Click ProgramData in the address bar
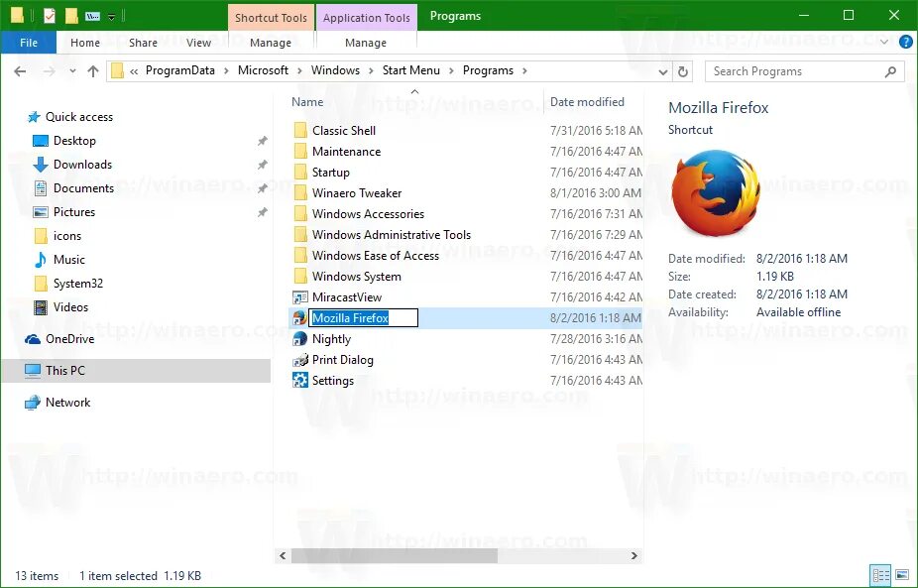Screen dimensions: 918x588 click(x=180, y=70)
